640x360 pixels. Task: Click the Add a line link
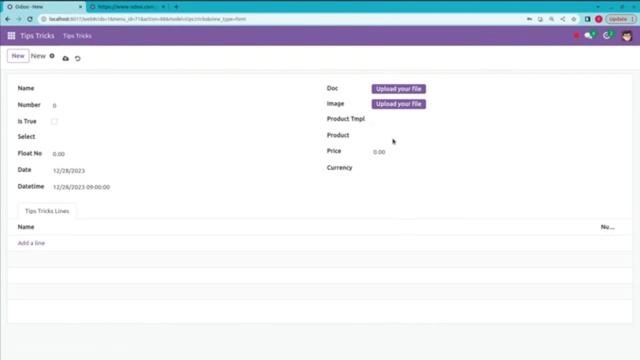click(31, 243)
